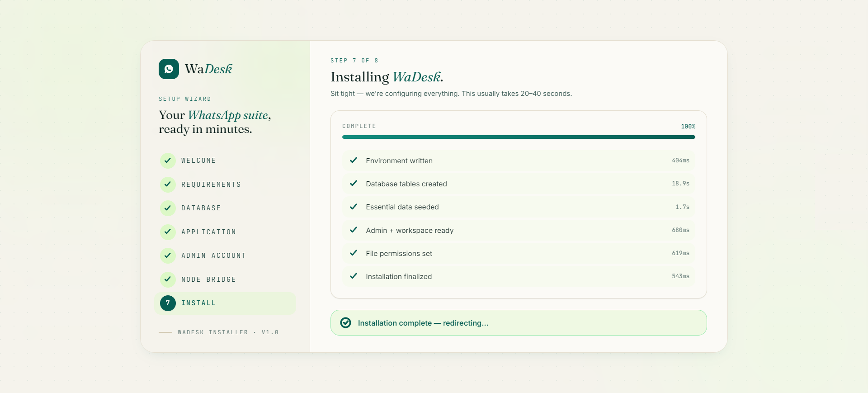Click the checkmark beside Essential data seeded
This screenshot has width=868, height=393.
click(x=354, y=207)
